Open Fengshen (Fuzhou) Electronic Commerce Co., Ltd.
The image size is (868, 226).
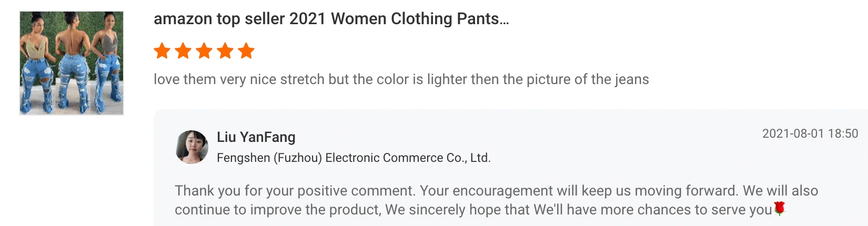tap(354, 158)
